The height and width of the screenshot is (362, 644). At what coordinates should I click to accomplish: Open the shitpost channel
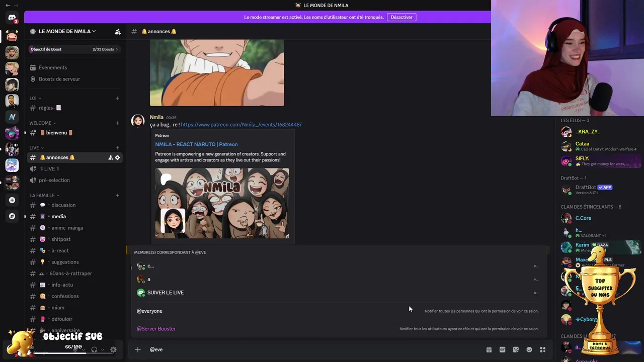pyautogui.click(x=75, y=239)
